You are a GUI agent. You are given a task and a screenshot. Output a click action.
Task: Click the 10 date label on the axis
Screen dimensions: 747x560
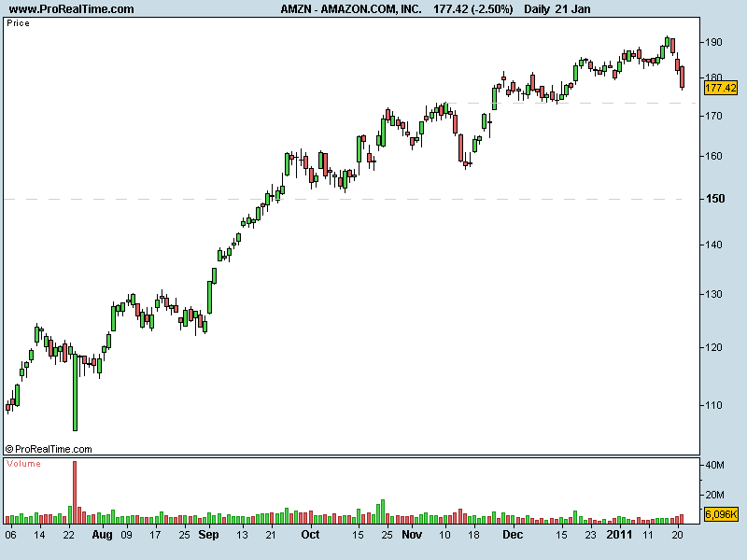click(444, 535)
